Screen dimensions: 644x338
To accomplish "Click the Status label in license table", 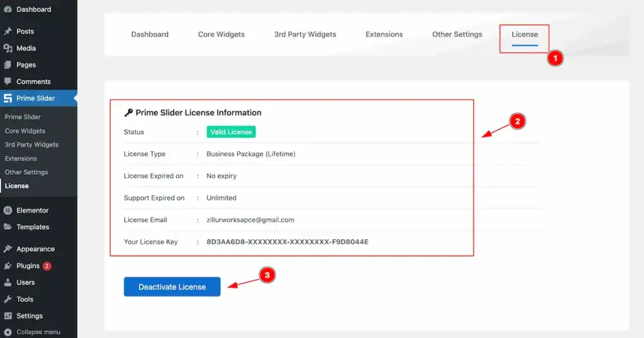I will [x=134, y=132].
